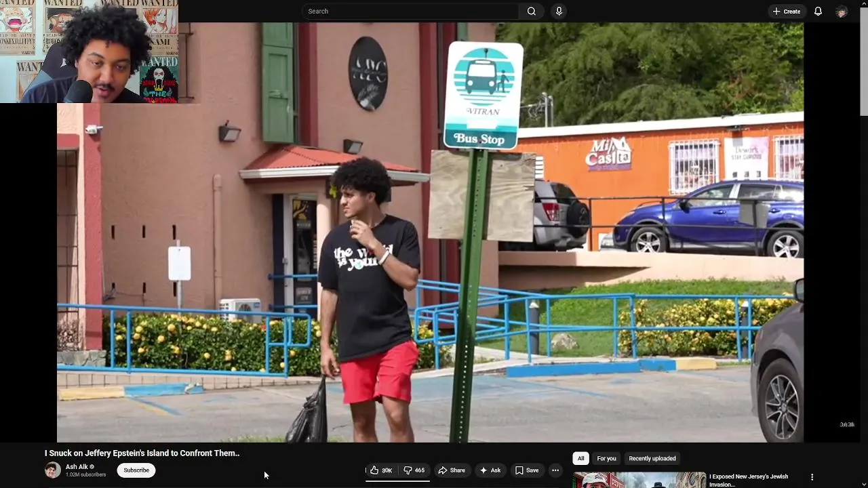
Task: Open 'I Exposed New Jersey's Jewish Invasion' title
Action: point(749,481)
